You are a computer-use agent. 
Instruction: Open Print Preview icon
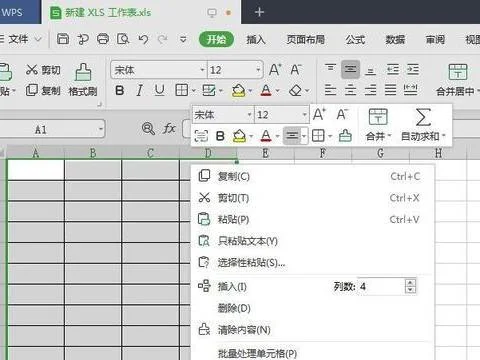(123, 39)
